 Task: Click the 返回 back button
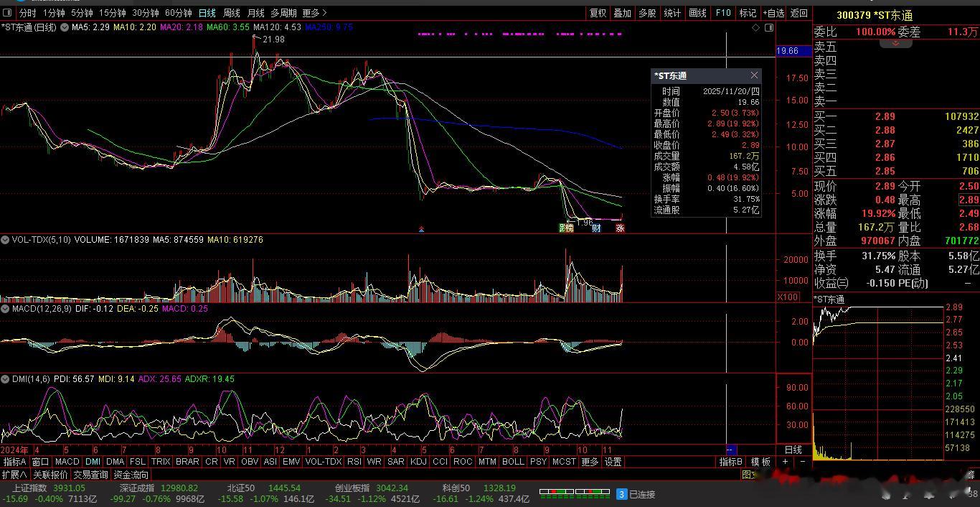point(799,13)
